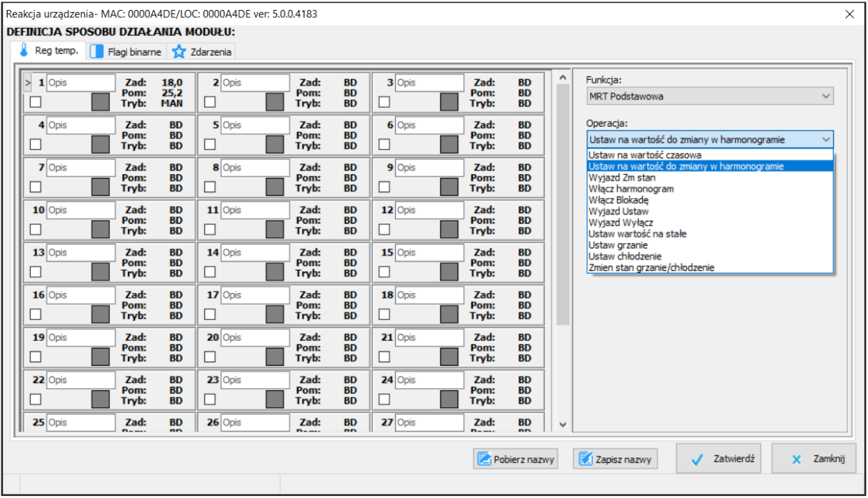Click Pobierz nazwy button

click(516, 459)
